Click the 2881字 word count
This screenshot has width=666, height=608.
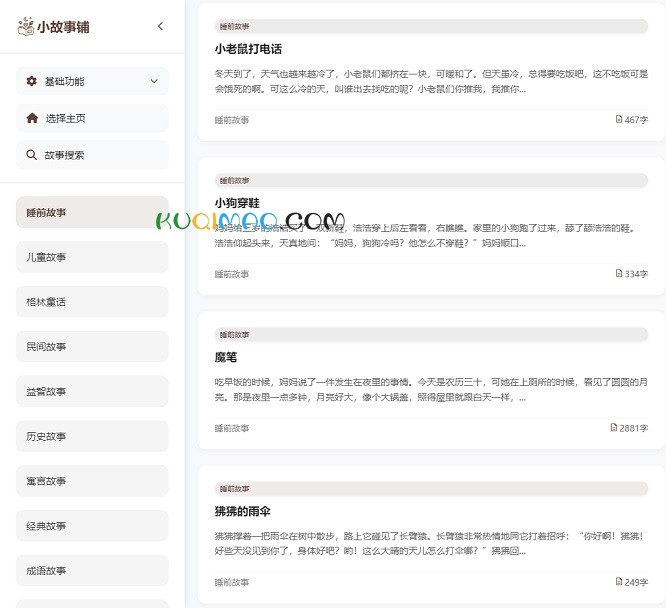tap(634, 428)
